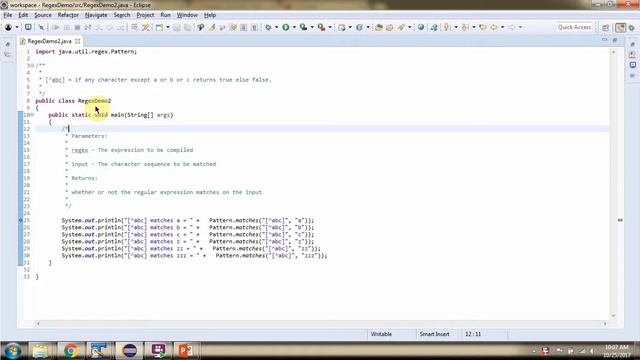The image size is (640, 360).
Task: Maximize the editor area
Action: [x=615, y=40]
